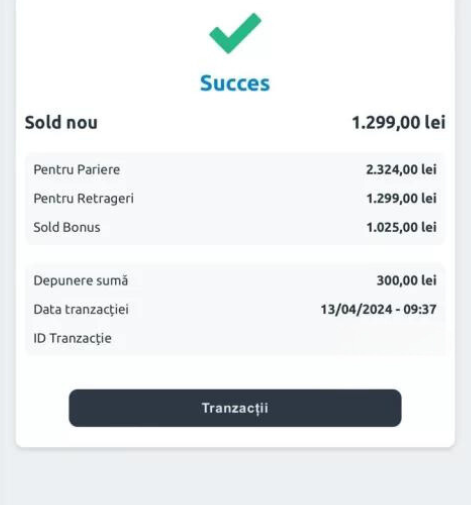471x505 pixels.
Task: Click the 300,00 lei deposit amount
Action: [406, 280]
